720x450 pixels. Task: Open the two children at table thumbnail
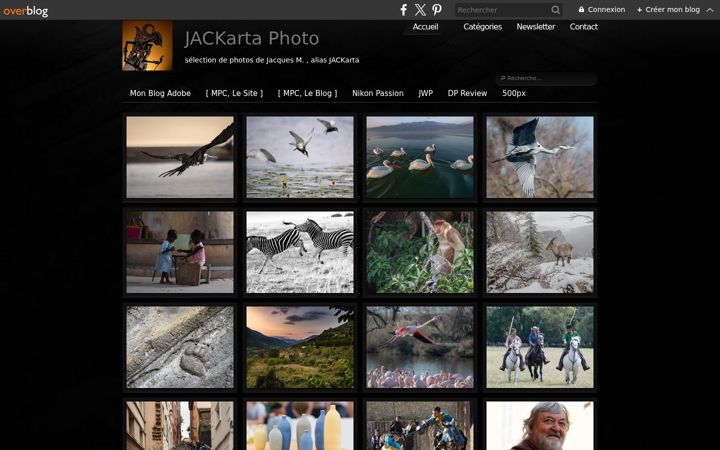tap(180, 252)
